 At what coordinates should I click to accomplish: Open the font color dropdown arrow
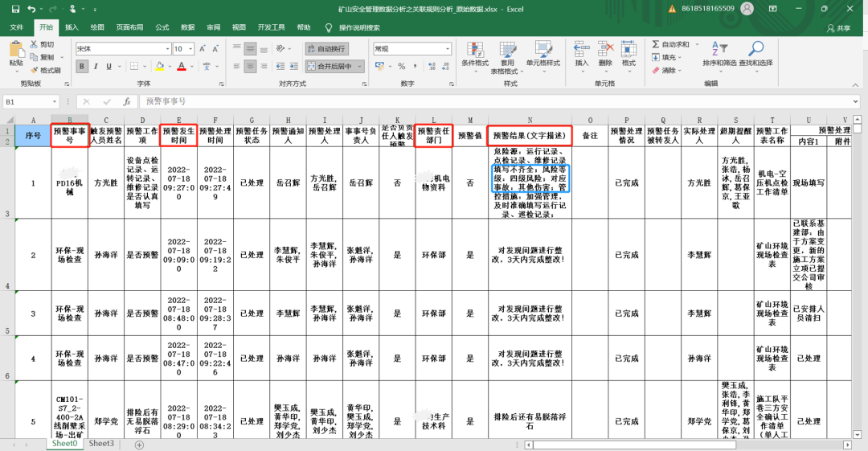(191, 67)
